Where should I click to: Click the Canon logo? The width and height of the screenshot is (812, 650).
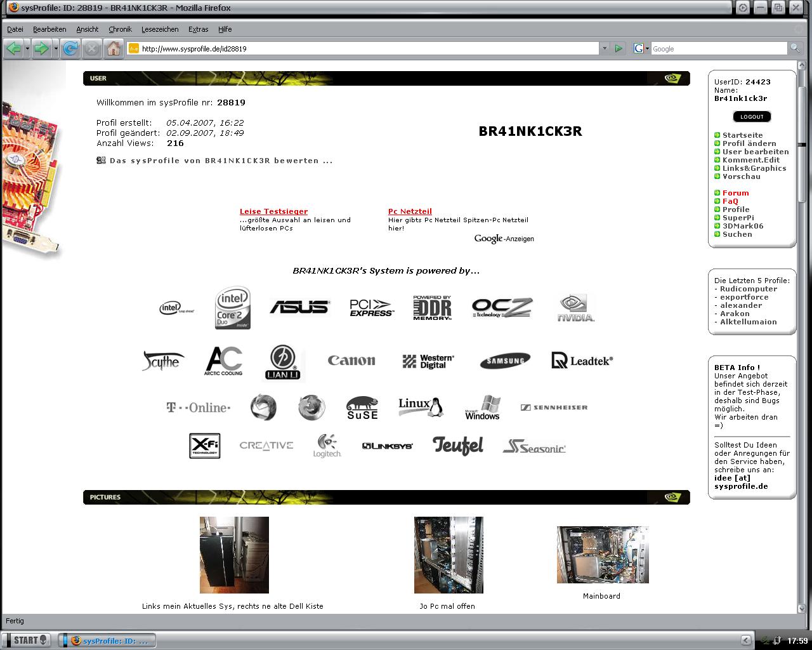pyautogui.click(x=351, y=361)
